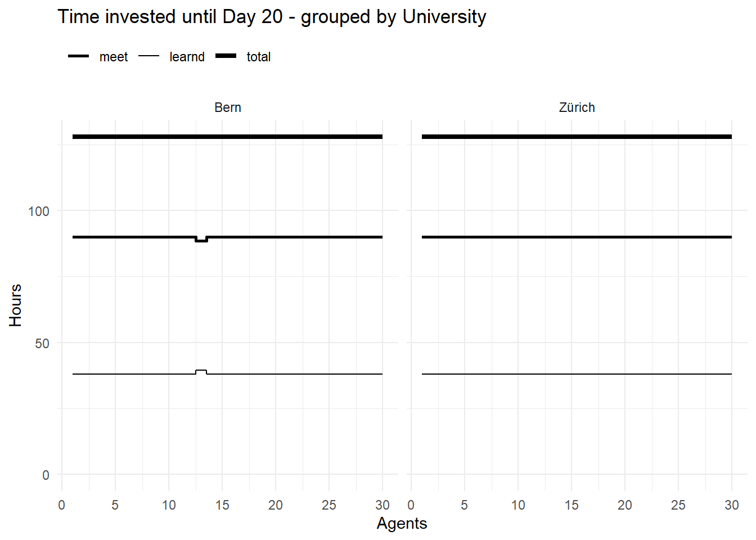The image size is (756, 540).
Task: Click the Hours y-axis label
Action: pos(15,305)
